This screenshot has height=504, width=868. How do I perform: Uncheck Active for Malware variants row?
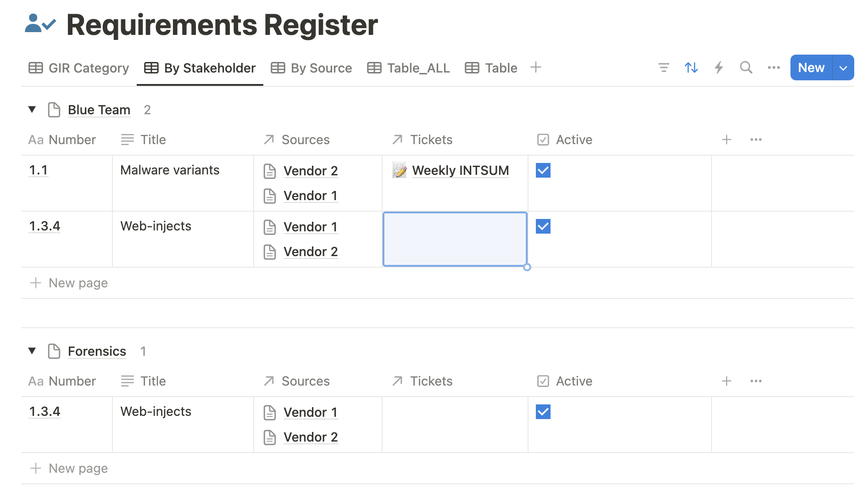pyautogui.click(x=543, y=170)
